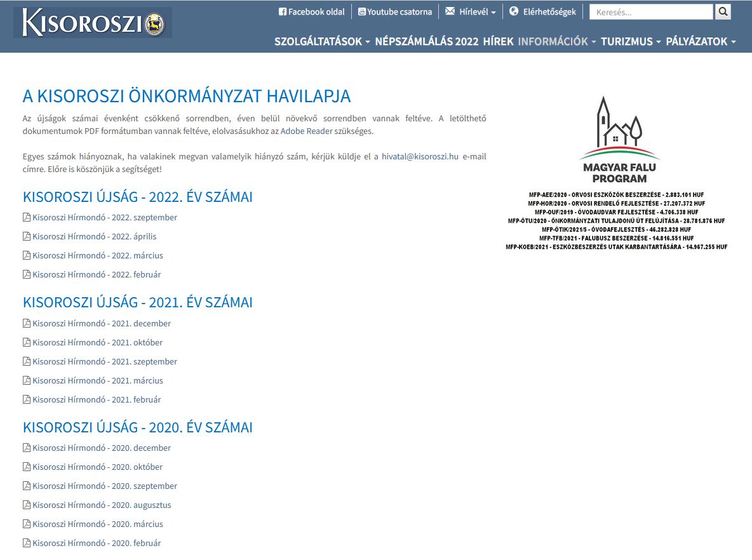
Task: Click the PDF icon for 2021. február
Action: (27, 400)
